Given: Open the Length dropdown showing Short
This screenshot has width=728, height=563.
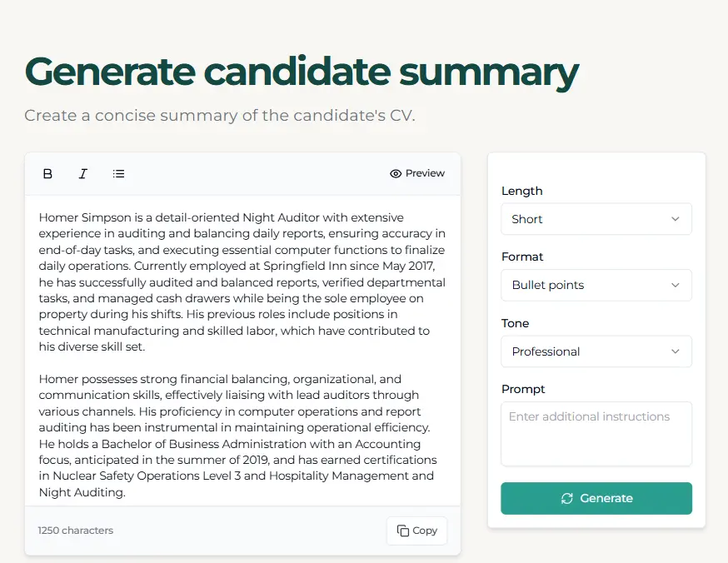Looking at the screenshot, I should pos(596,219).
